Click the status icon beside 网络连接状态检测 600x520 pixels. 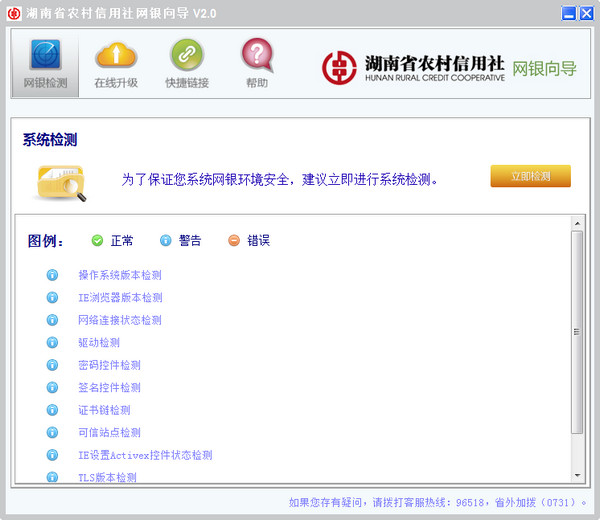tap(53, 320)
